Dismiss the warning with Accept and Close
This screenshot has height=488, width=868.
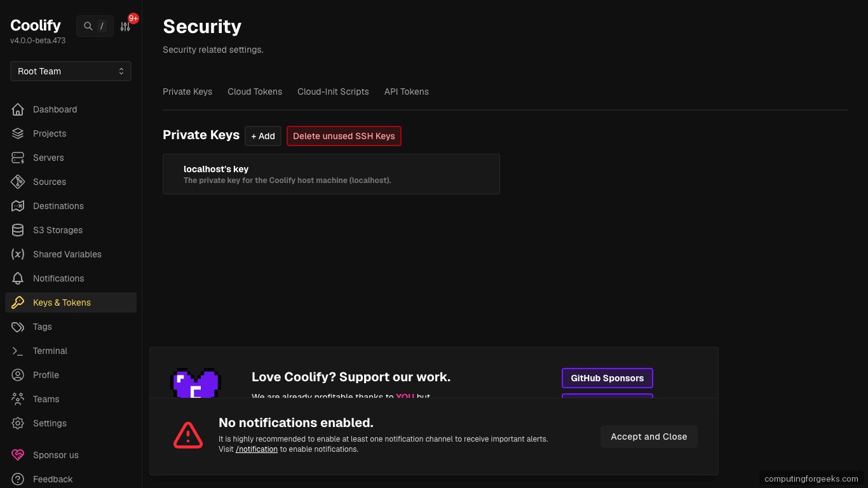tap(649, 437)
